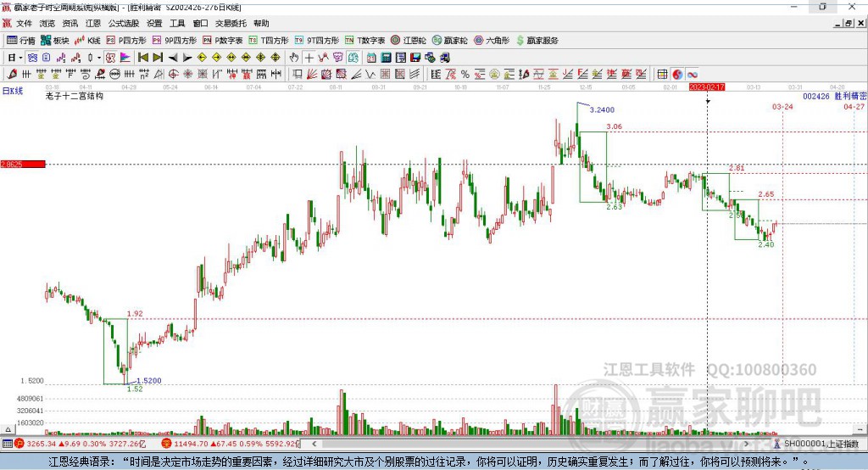
Task: Open the T数字表 tool
Action: coord(364,41)
